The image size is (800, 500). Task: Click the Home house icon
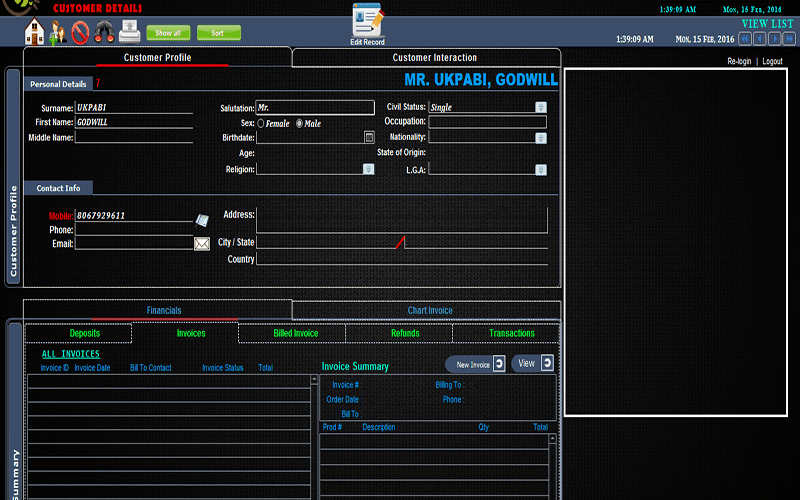coord(35,32)
